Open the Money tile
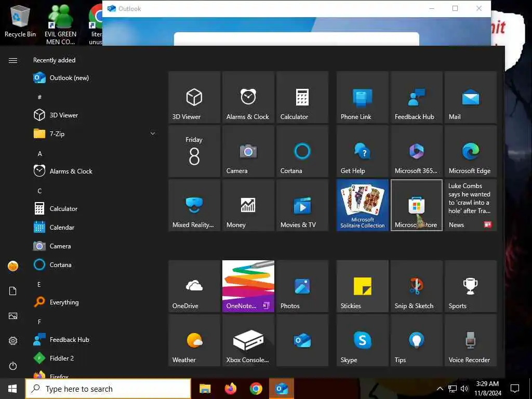Viewport: 532px width, 399px height. pos(248,205)
